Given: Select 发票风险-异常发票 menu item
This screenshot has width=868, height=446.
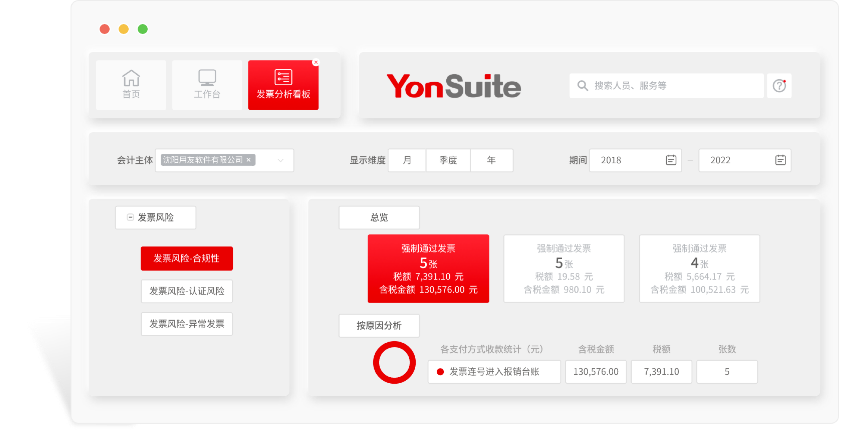Looking at the screenshot, I should 187,324.
